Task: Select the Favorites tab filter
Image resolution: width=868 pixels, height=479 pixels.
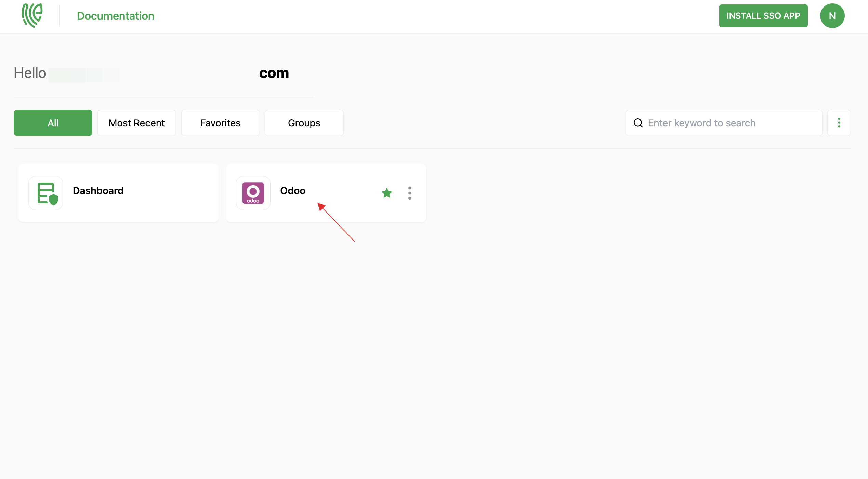Action: tap(220, 123)
